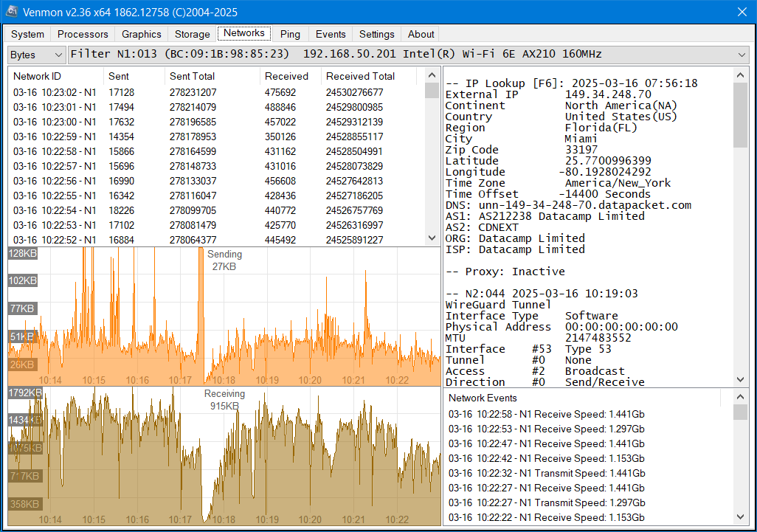
Task: Click the Network Events column header
Action: point(581,398)
